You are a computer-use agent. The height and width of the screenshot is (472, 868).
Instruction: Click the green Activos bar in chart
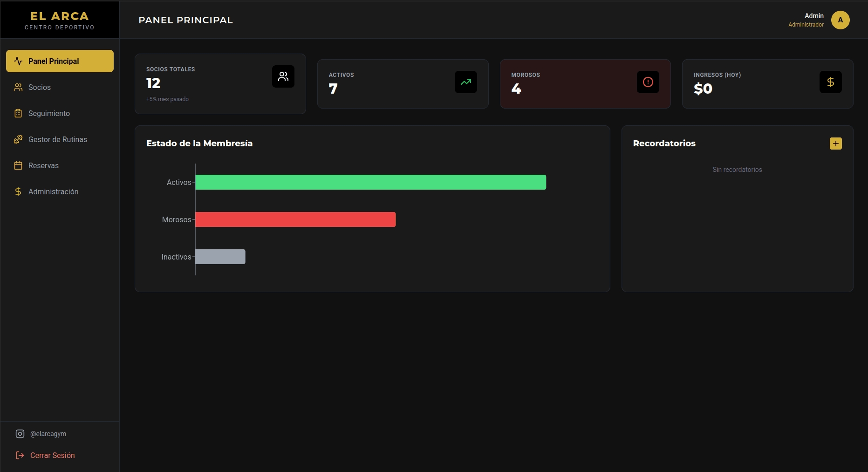tap(370, 182)
